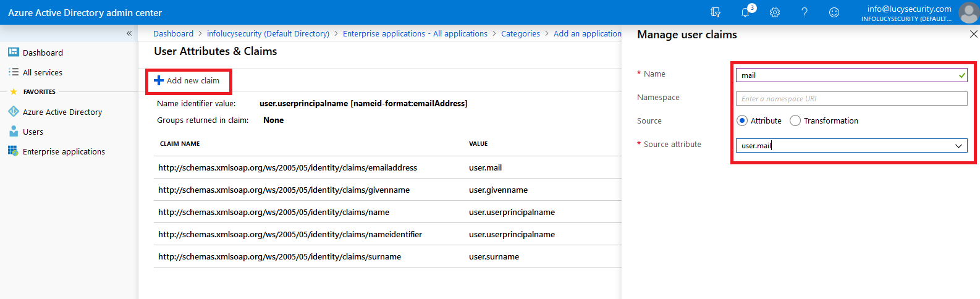
Task: Open the settings gear icon
Action: 775,12
